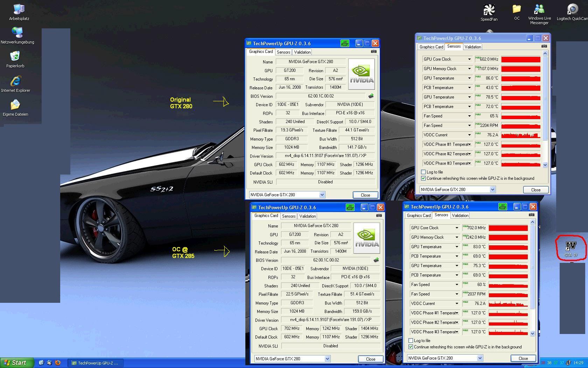Click the camera icon in lower Sensors window
This screenshot has height=368, width=588.
531,215
